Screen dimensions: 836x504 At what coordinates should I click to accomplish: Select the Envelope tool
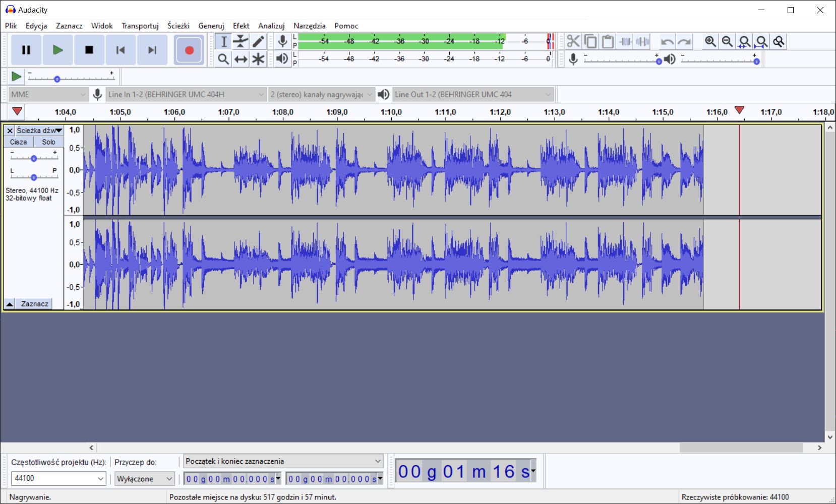tap(241, 41)
